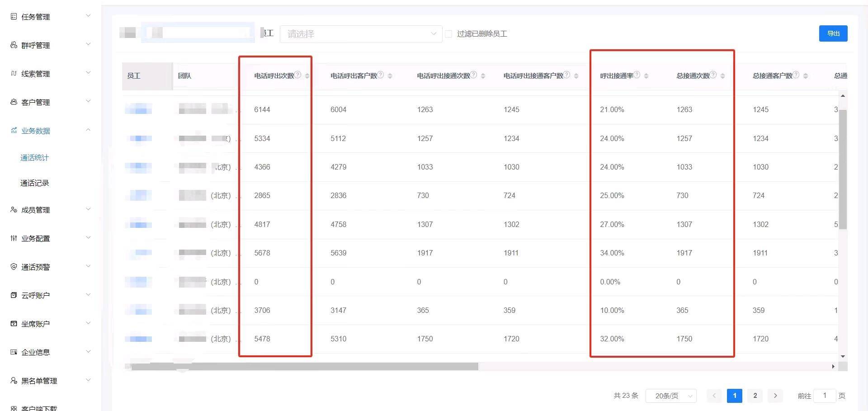The height and width of the screenshot is (411, 868).
Task: Click sort arrows for 呼出接通率
Action: click(x=646, y=76)
